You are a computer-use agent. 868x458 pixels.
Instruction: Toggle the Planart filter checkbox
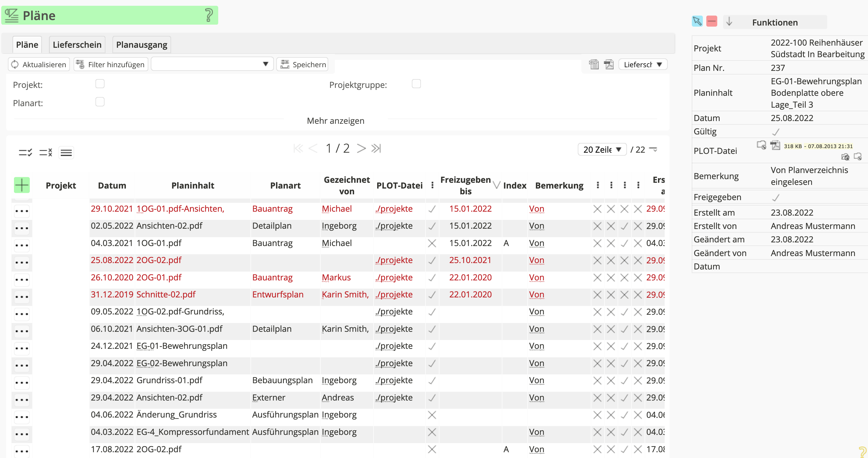pyautogui.click(x=100, y=102)
